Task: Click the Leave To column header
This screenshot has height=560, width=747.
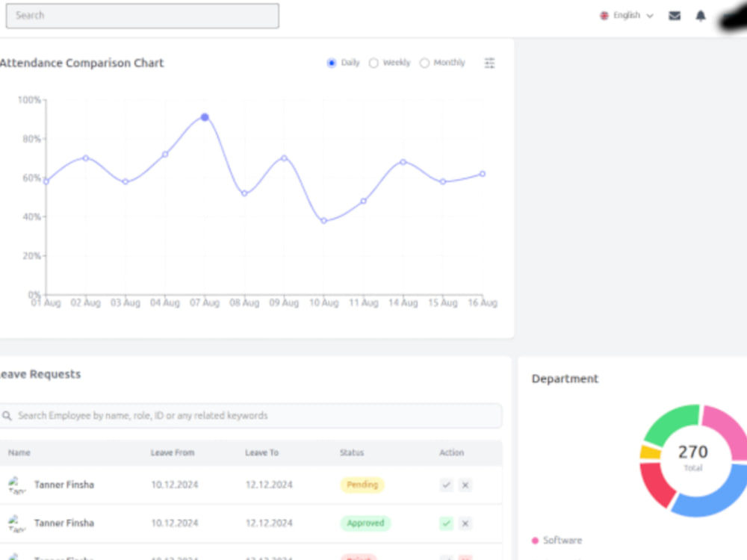Action: tap(261, 453)
